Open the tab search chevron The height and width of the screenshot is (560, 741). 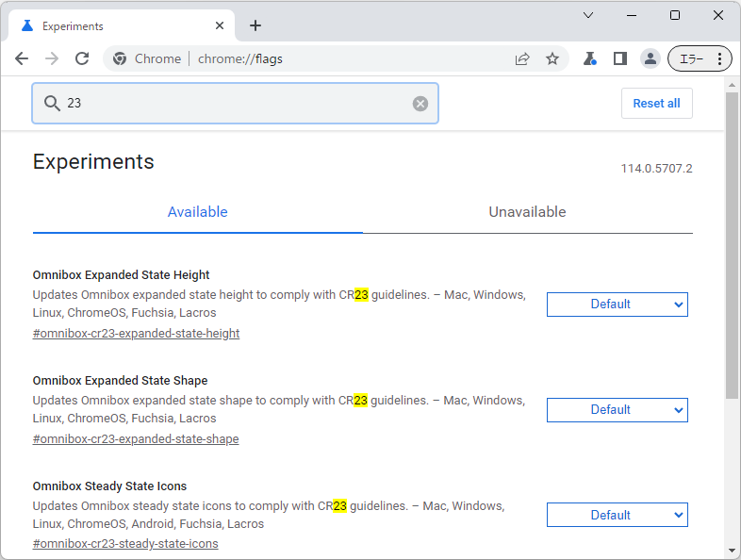[x=588, y=15]
